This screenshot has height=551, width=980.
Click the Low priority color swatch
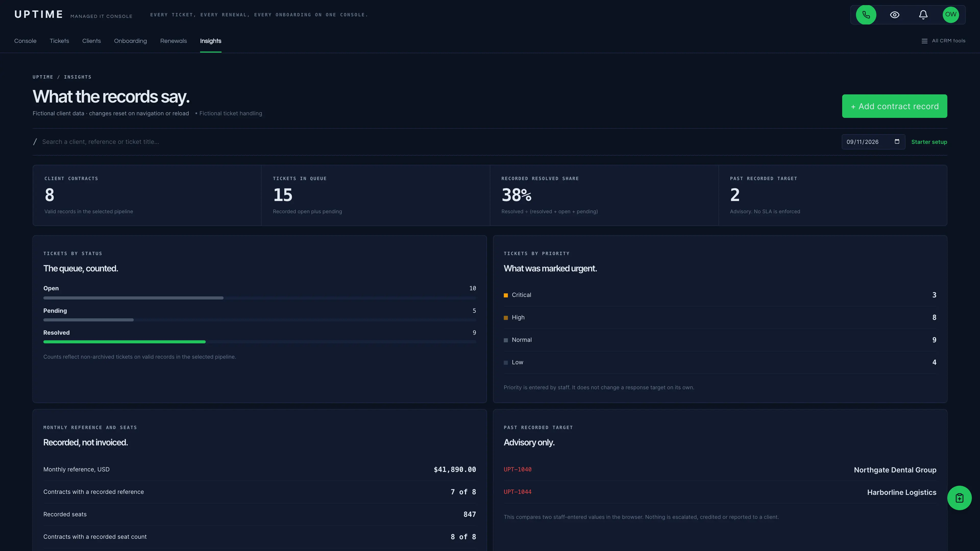506,363
